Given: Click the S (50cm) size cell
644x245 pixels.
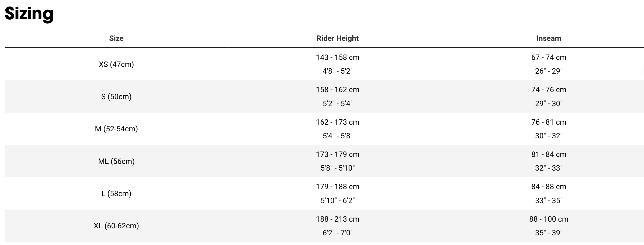Looking at the screenshot, I should tap(116, 96).
